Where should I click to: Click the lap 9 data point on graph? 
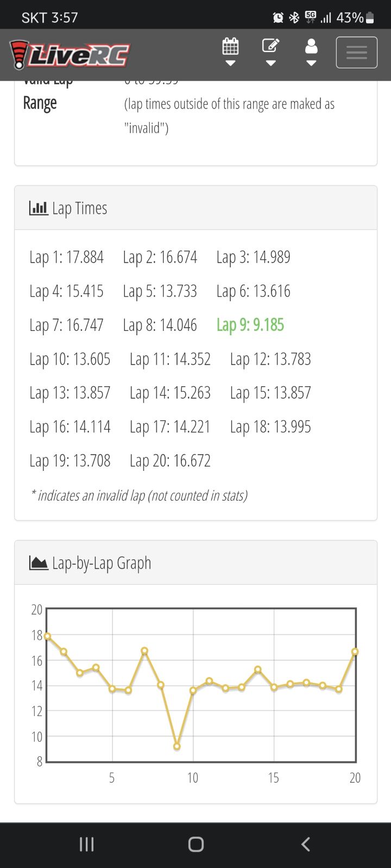177,746
